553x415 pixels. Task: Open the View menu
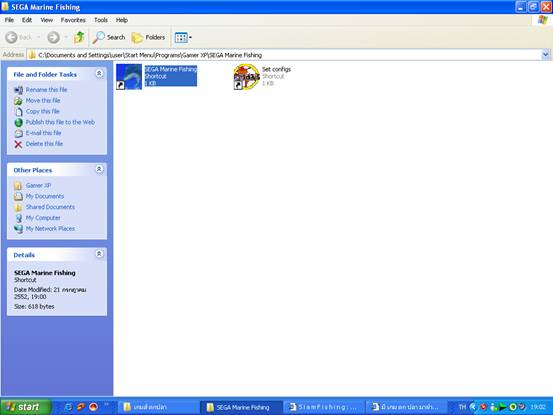47,20
